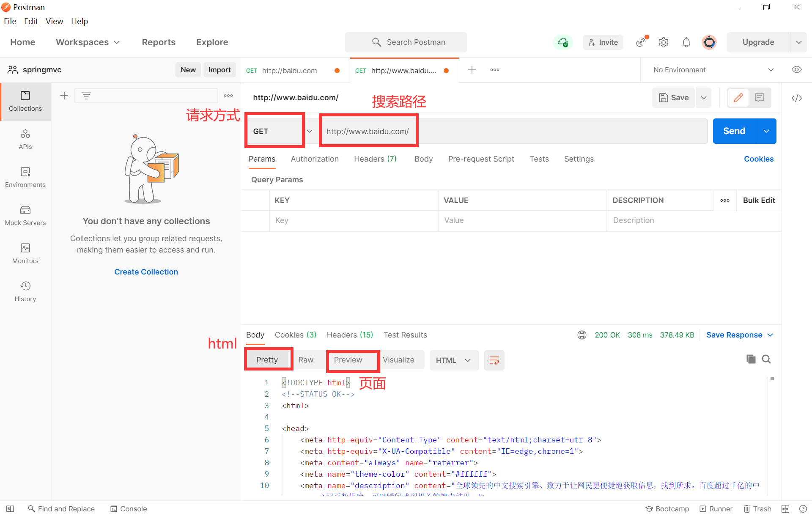Screen dimensions: 812x516
Task: Open the Mock Servers sidebar panel
Action: coord(25,216)
